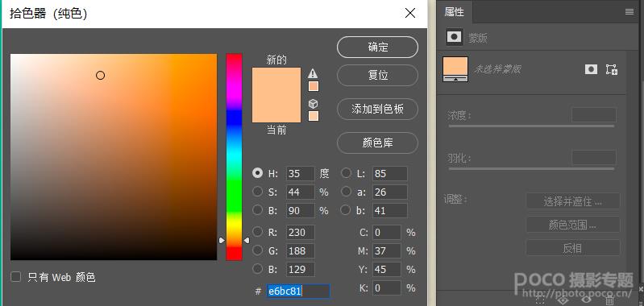Image resolution: width=644 pixels, height=306 pixels.
Task: Click the Masks icon in Properties panel
Action: 454,37
